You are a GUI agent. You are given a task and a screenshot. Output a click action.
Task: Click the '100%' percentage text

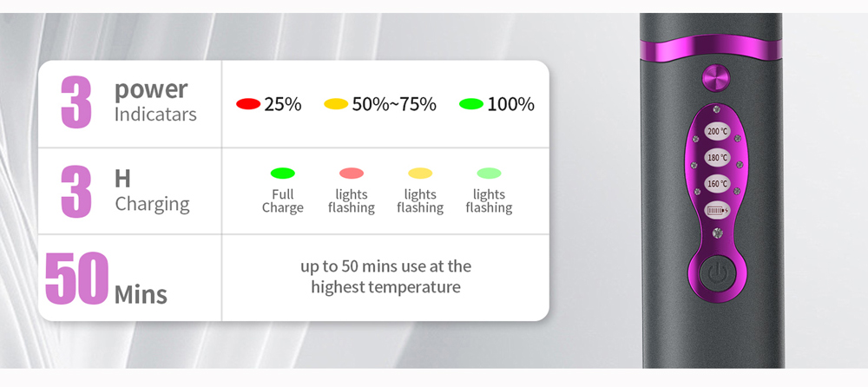pos(510,104)
